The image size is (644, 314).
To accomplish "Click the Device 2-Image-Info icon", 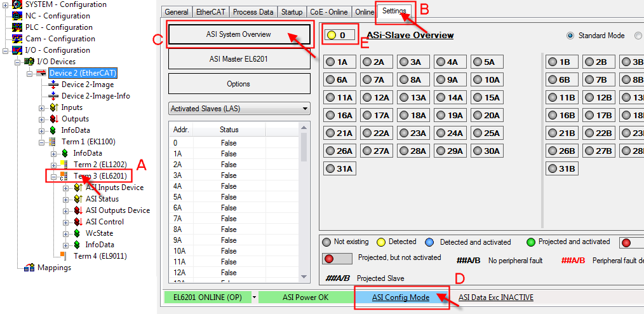I will tap(53, 96).
